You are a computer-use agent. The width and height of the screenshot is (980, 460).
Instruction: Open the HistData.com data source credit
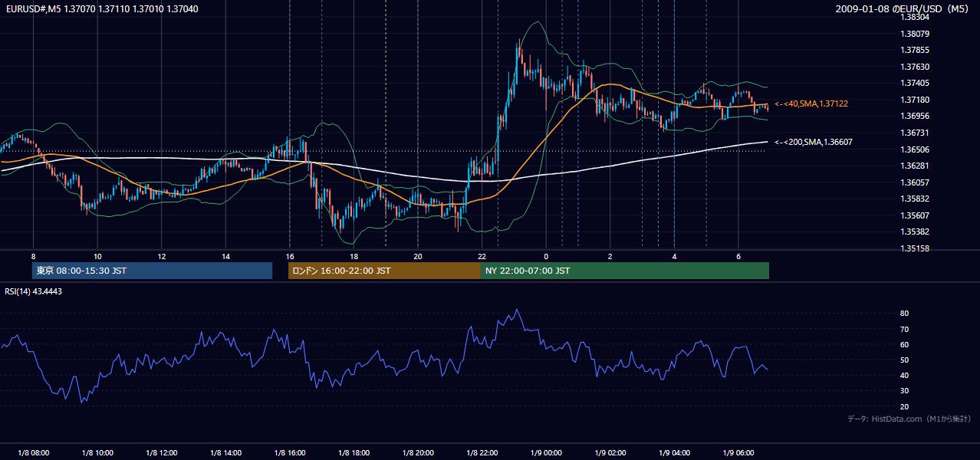(x=909, y=419)
